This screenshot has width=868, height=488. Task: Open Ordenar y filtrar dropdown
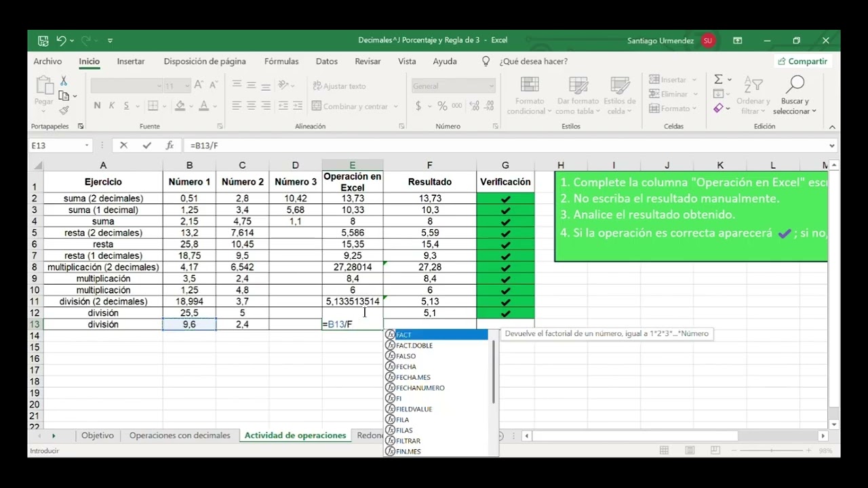coord(753,96)
